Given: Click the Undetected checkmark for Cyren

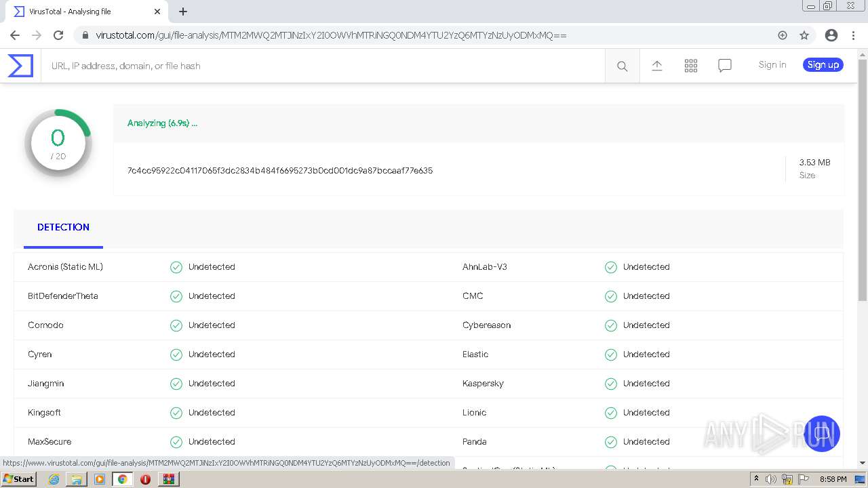Looking at the screenshot, I should pos(176,354).
